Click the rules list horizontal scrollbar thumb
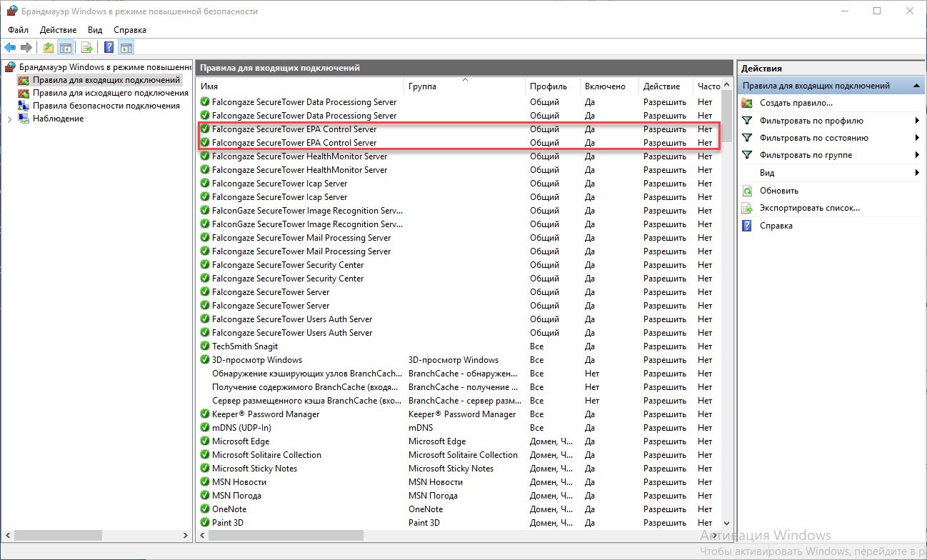This screenshot has width=927, height=560. coord(286,535)
